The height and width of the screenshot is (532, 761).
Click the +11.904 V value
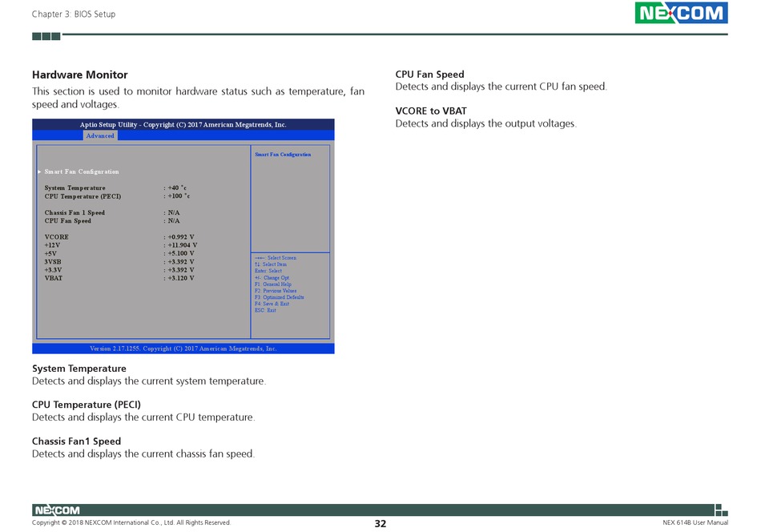coord(182,245)
